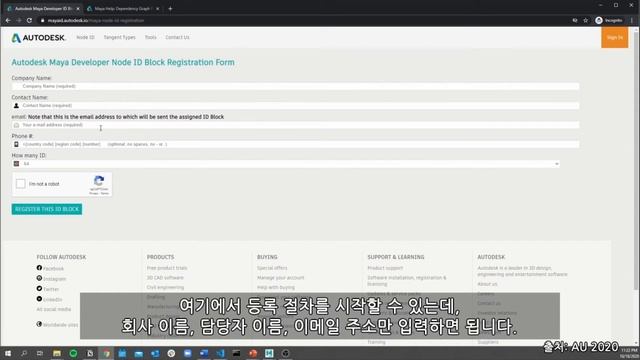This screenshot has height=360, width=640.
Task: Click the browser reload icon
Action: pyautogui.click(x=29, y=20)
